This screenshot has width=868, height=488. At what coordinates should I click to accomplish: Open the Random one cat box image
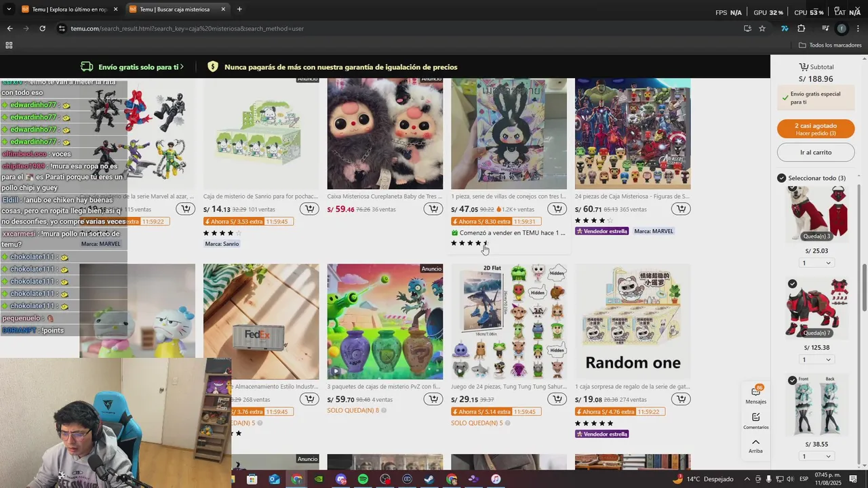(x=633, y=322)
